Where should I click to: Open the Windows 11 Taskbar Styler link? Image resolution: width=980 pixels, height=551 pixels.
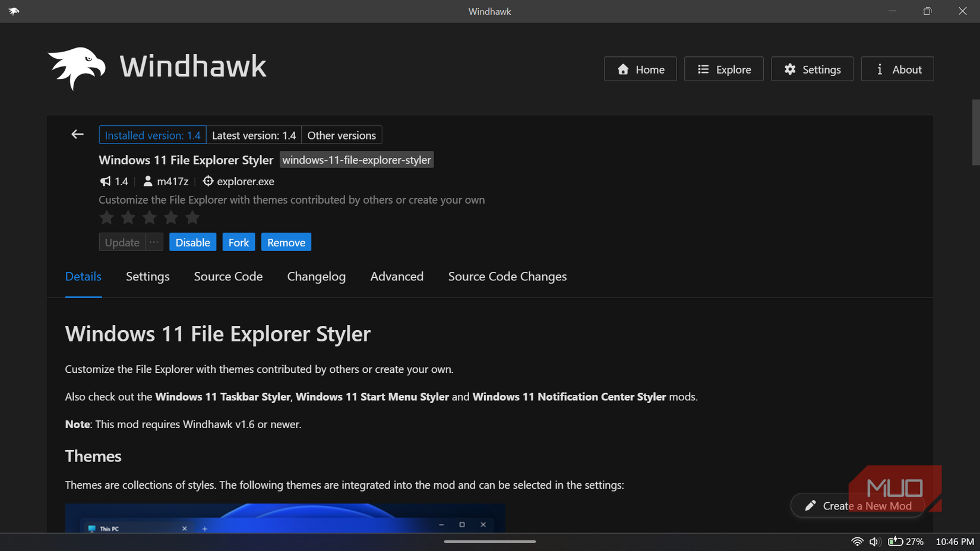click(223, 397)
